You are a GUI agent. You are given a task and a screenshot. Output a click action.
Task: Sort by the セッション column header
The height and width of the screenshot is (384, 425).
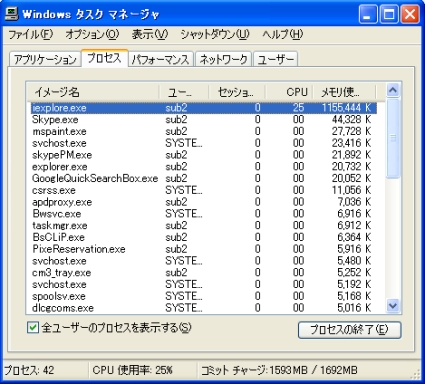click(237, 92)
